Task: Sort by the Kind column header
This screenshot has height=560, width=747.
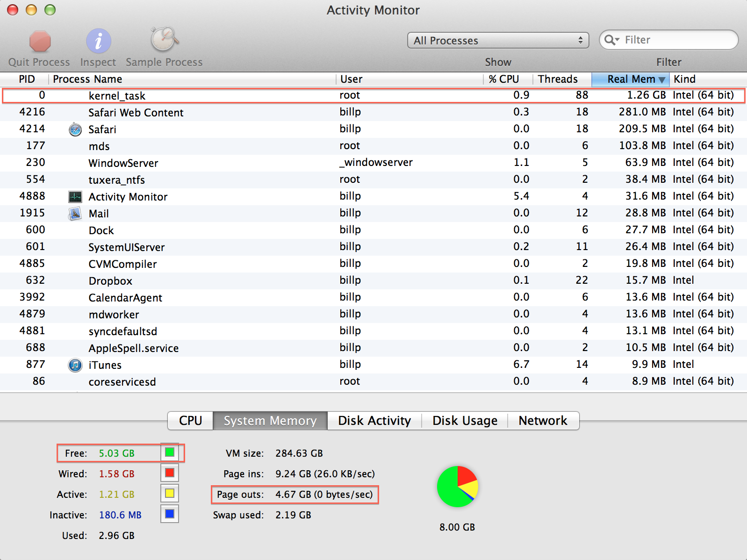Action: pyautogui.click(x=708, y=79)
